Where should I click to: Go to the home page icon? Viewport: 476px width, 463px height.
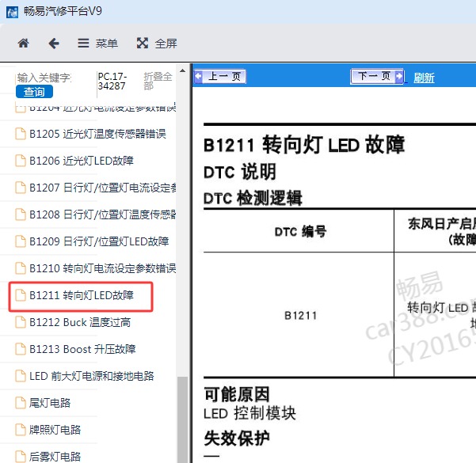click(24, 44)
